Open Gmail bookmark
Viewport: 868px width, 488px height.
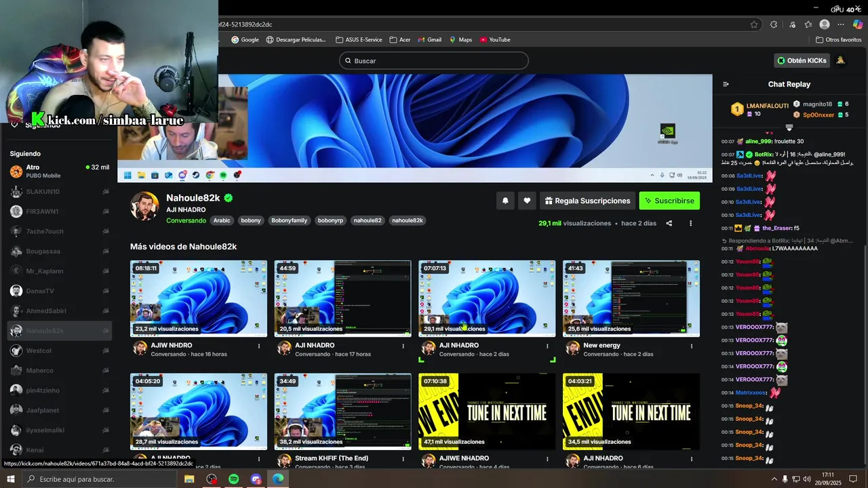tap(430, 39)
